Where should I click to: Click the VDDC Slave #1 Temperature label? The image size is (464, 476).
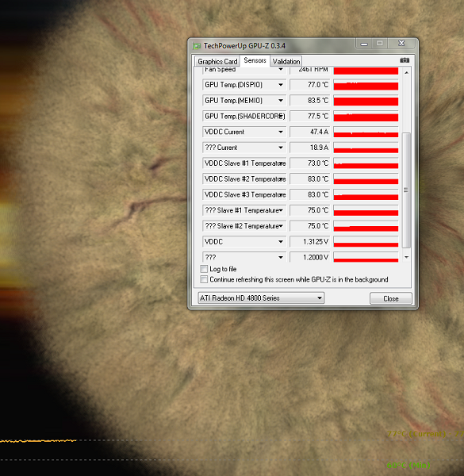pos(245,163)
